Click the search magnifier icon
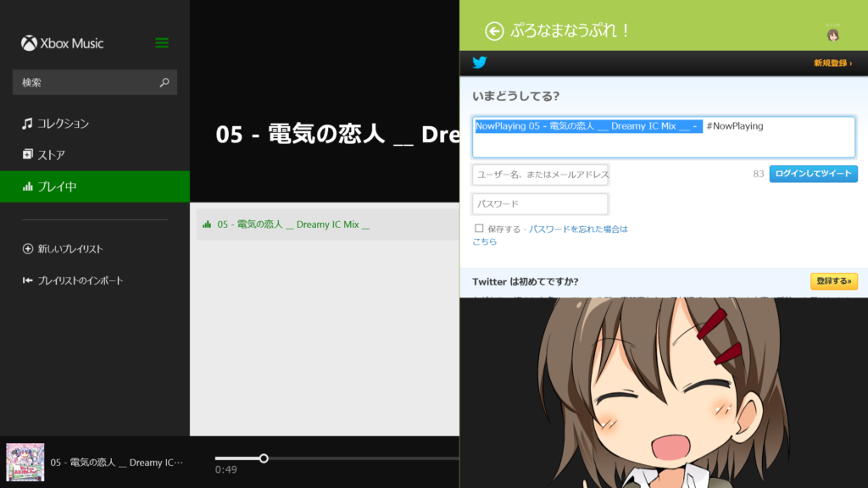The image size is (868, 488). point(164,82)
